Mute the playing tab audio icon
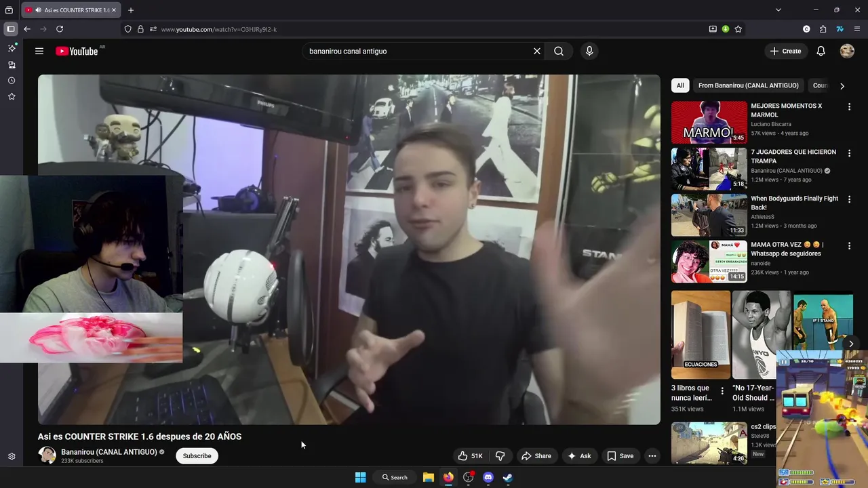 tap(37, 10)
